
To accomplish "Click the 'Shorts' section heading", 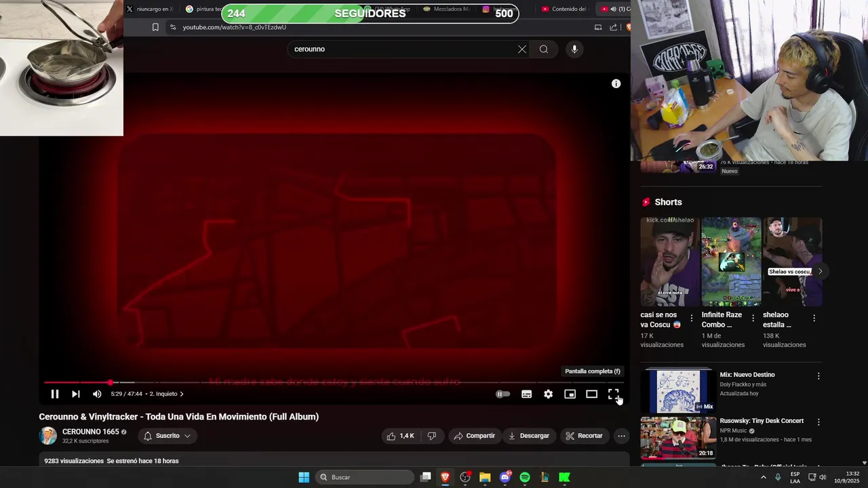I will [x=668, y=202].
